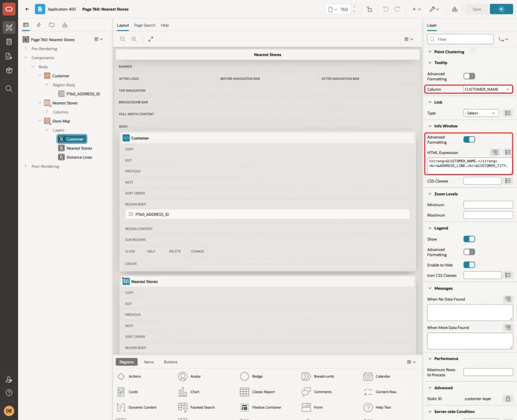Open the App Builder icon in sidebar
517x420 pixels.
[x=9, y=27]
